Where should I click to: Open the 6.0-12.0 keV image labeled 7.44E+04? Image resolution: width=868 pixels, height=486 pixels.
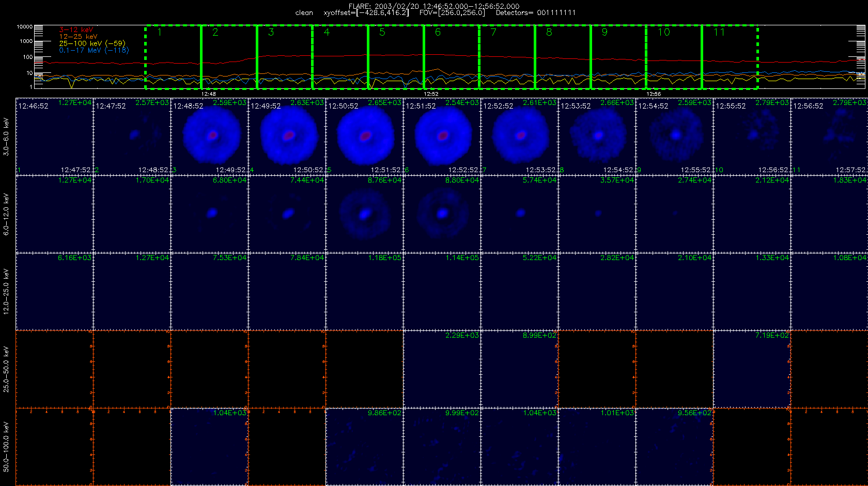click(x=287, y=214)
